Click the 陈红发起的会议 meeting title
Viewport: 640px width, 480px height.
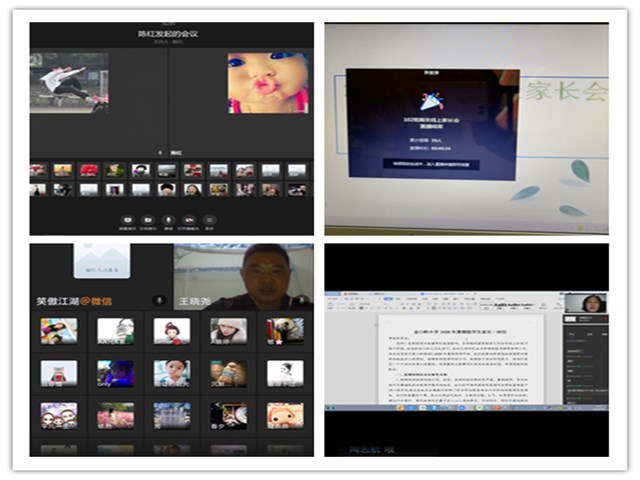pos(168,34)
